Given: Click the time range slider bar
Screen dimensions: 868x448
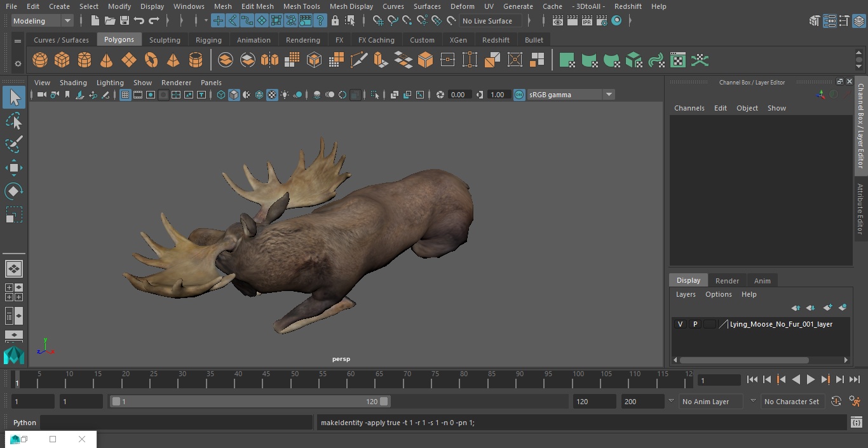Looking at the screenshot, I should [250, 402].
